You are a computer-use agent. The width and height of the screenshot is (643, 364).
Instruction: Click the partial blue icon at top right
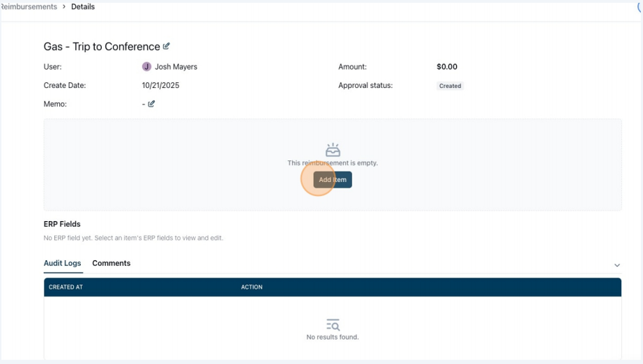pyautogui.click(x=640, y=7)
